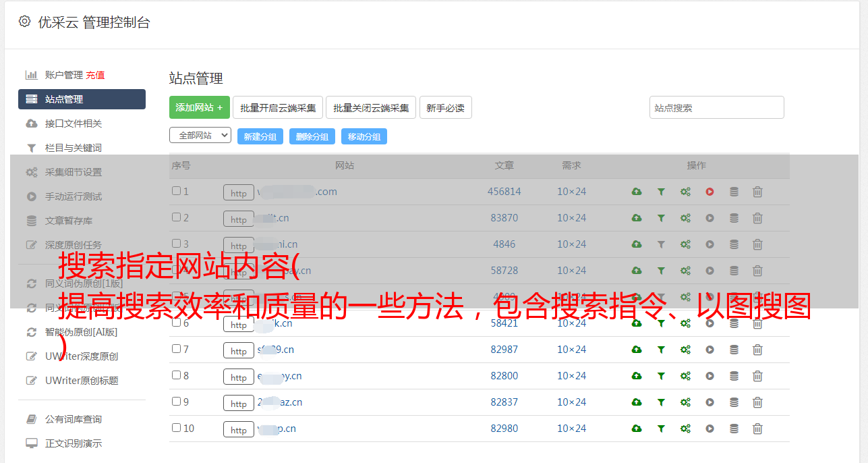Tick the checkbox for site row 10
868x463 pixels.
click(176, 428)
